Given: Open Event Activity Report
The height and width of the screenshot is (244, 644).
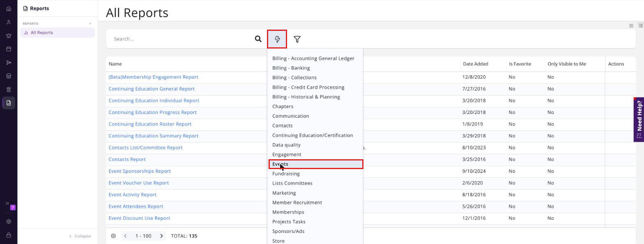Looking at the screenshot, I should click(x=132, y=195).
